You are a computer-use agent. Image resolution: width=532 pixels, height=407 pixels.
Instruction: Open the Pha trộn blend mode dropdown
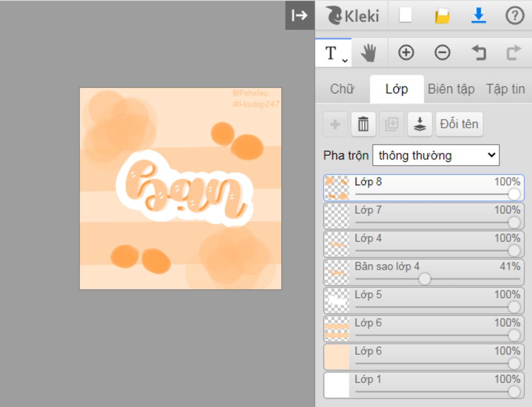click(x=436, y=155)
